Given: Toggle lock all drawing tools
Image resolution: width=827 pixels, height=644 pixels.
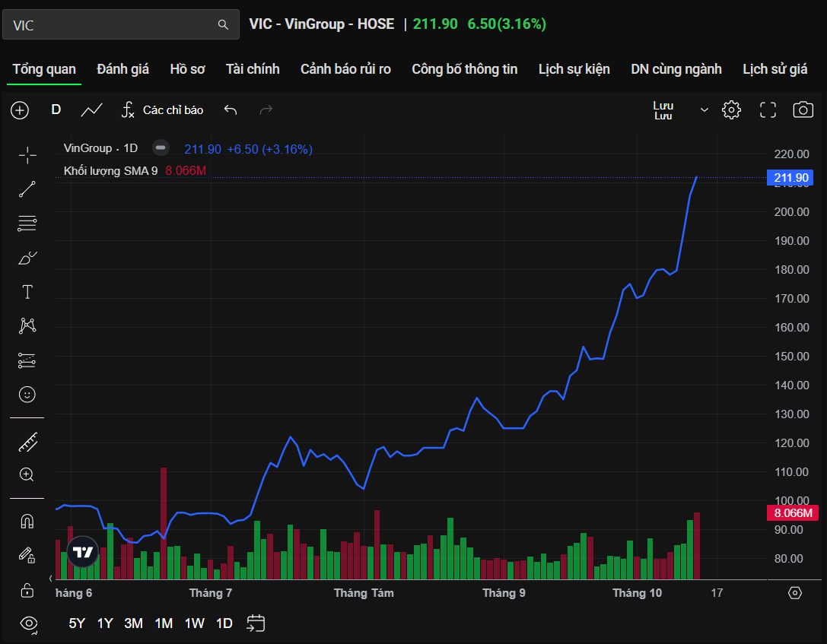Looking at the screenshot, I should [27, 590].
